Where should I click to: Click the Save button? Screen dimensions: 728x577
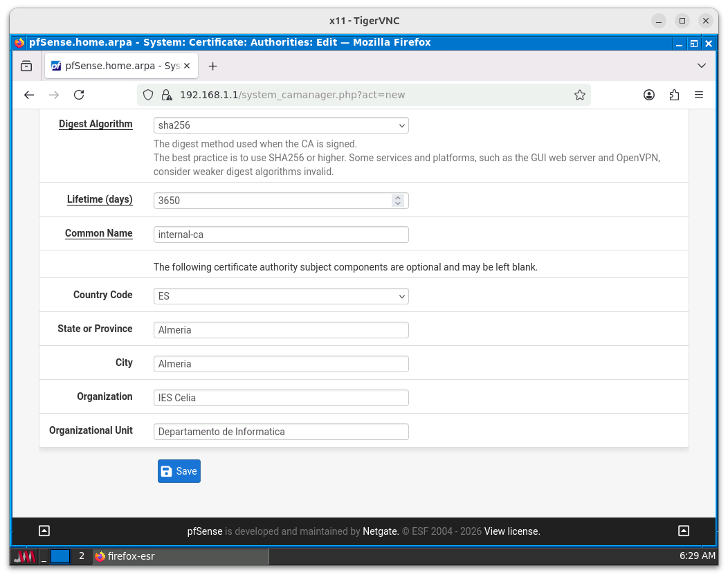[x=179, y=471]
